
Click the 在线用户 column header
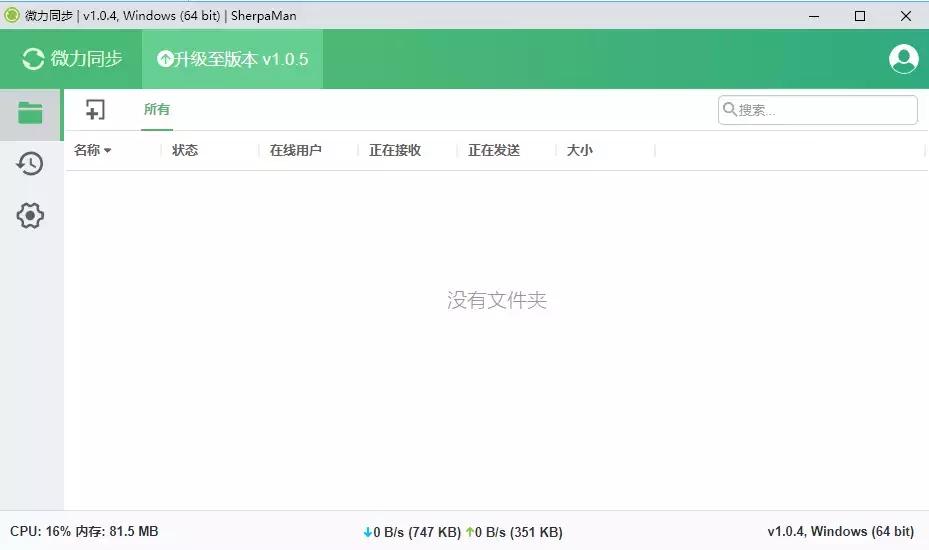(x=296, y=151)
